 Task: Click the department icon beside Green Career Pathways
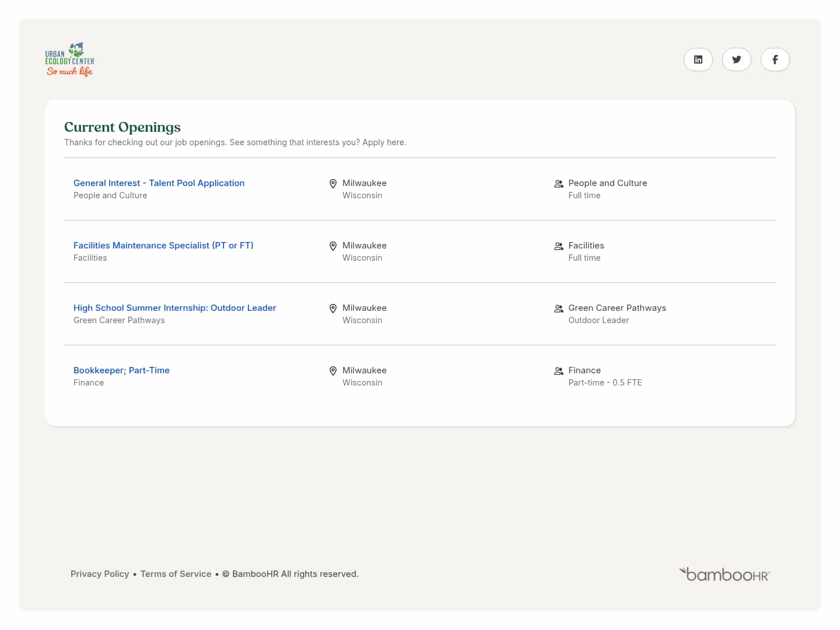point(558,308)
